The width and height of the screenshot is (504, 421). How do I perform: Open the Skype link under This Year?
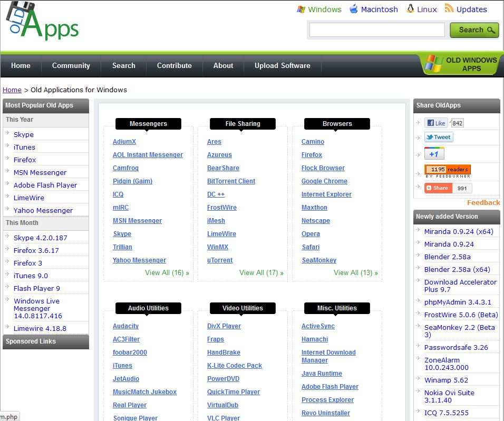[x=23, y=134]
